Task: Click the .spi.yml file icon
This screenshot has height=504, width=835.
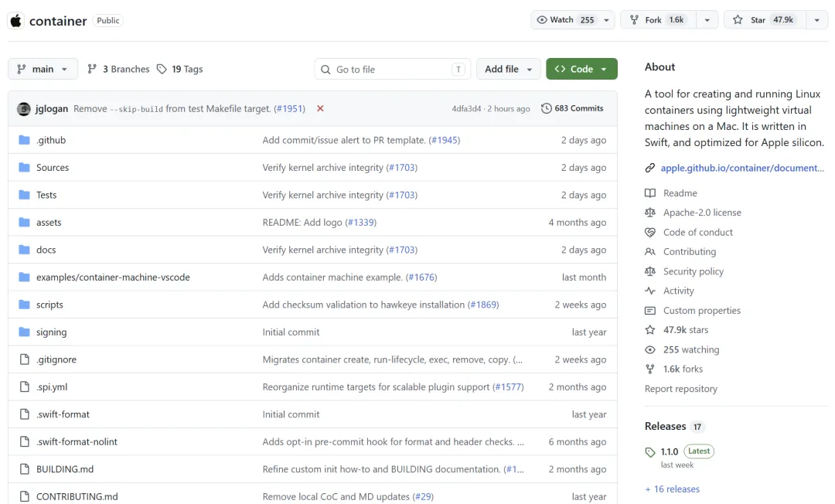Action: coord(24,387)
